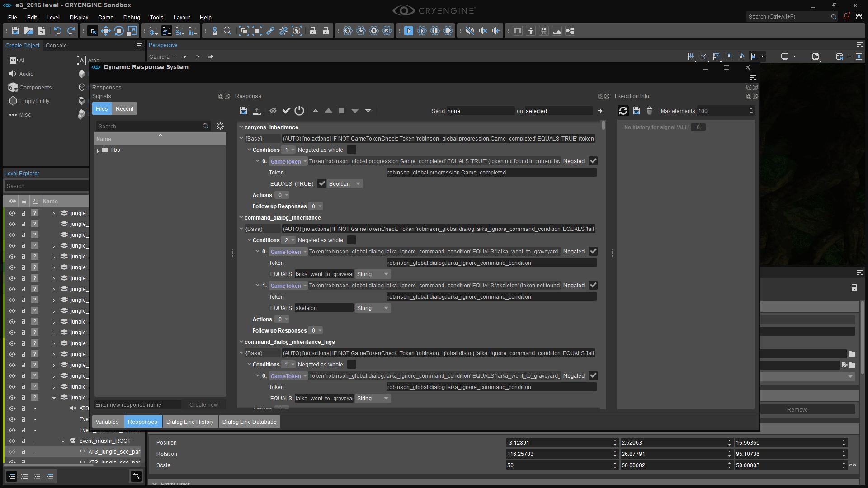Click the magnifier icon in main toolbar
Screen dimensions: 868x488
(x=228, y=31)
